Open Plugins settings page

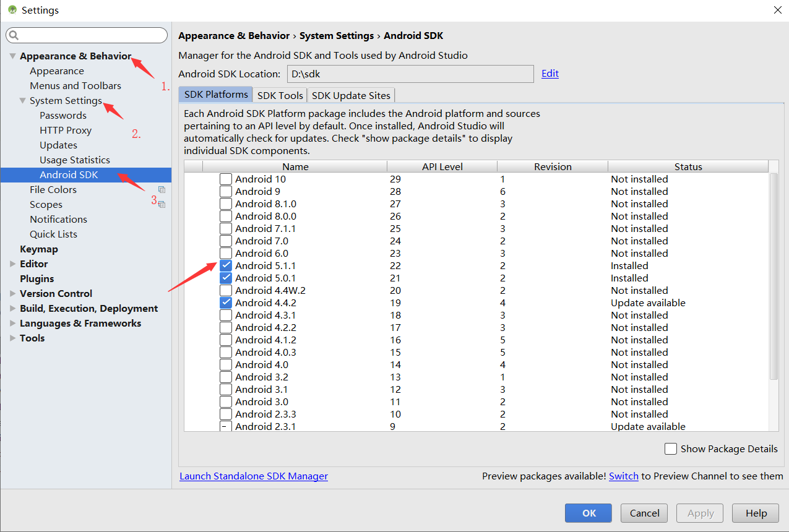(37, 279)
